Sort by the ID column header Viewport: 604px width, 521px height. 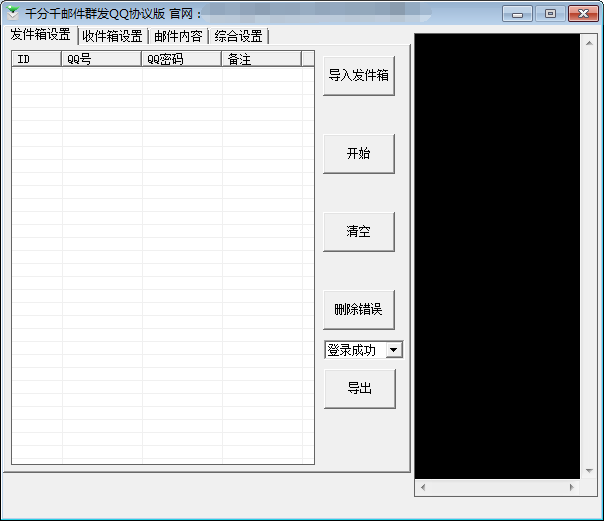tap(37, 59)
